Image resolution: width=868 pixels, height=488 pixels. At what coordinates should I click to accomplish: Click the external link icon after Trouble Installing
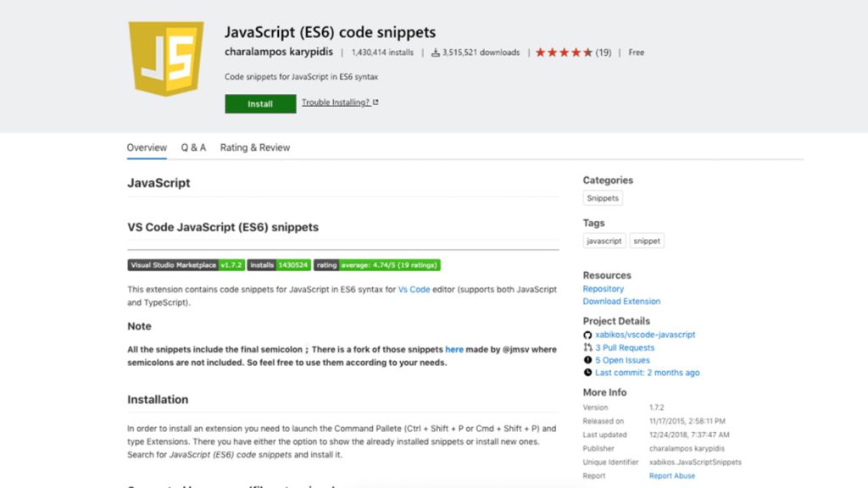pyautogui.click(x=376, y=103)
